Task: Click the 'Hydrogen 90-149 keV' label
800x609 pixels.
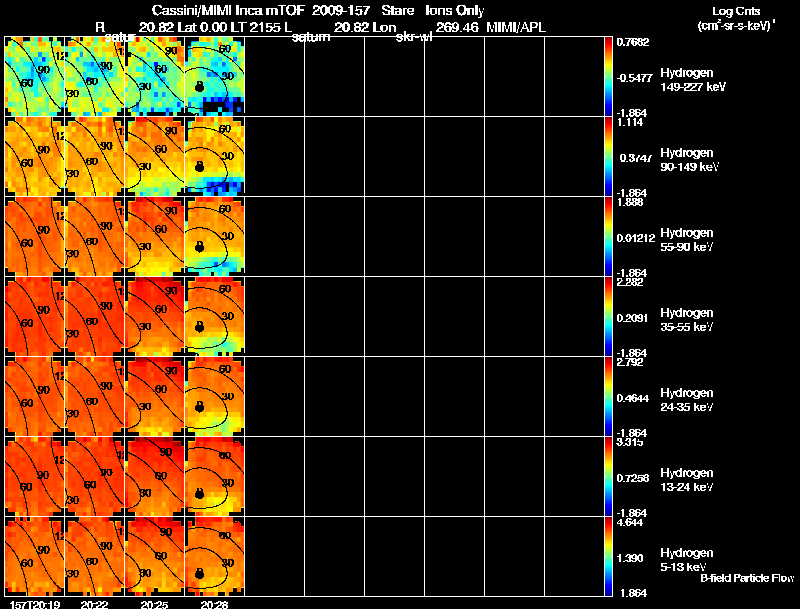Action: [x=690, y=160]
